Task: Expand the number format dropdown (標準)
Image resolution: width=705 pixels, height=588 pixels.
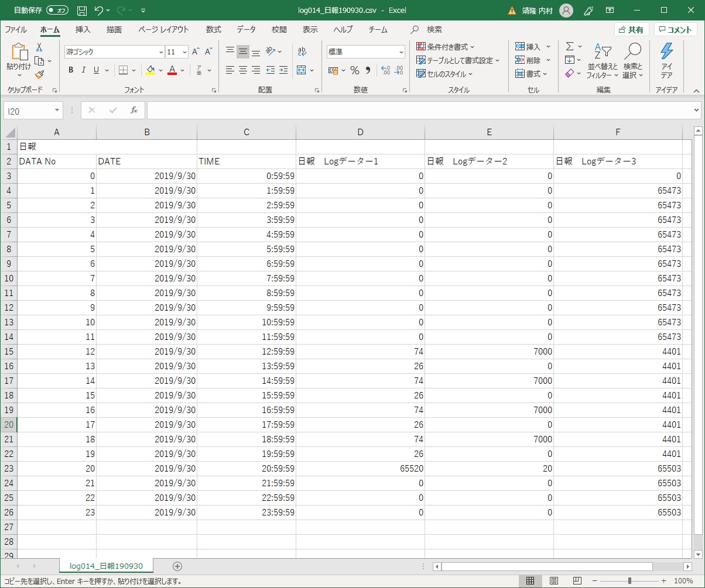Action: coord(401,52)
